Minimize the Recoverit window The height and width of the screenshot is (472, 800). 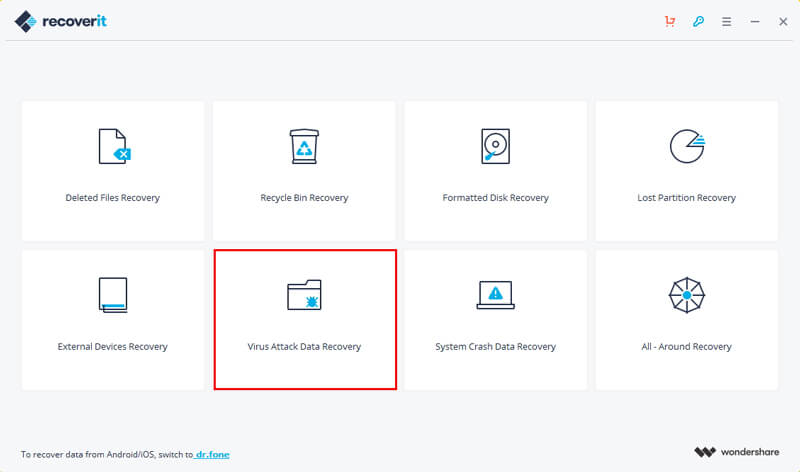coord(755,22)
